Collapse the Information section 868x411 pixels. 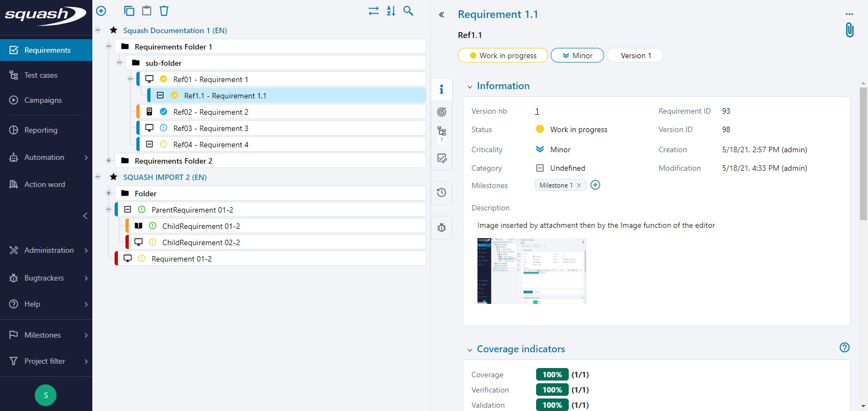pos(470,86)
